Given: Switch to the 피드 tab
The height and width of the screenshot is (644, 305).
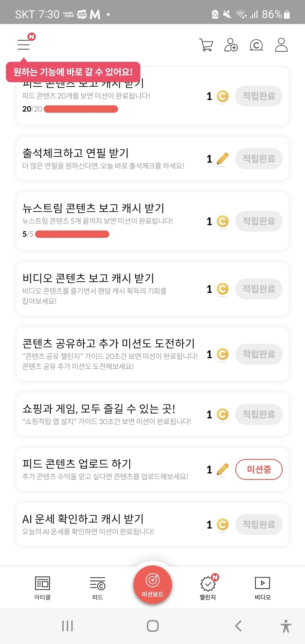Looking at the screenshot, I should [97, 587].
